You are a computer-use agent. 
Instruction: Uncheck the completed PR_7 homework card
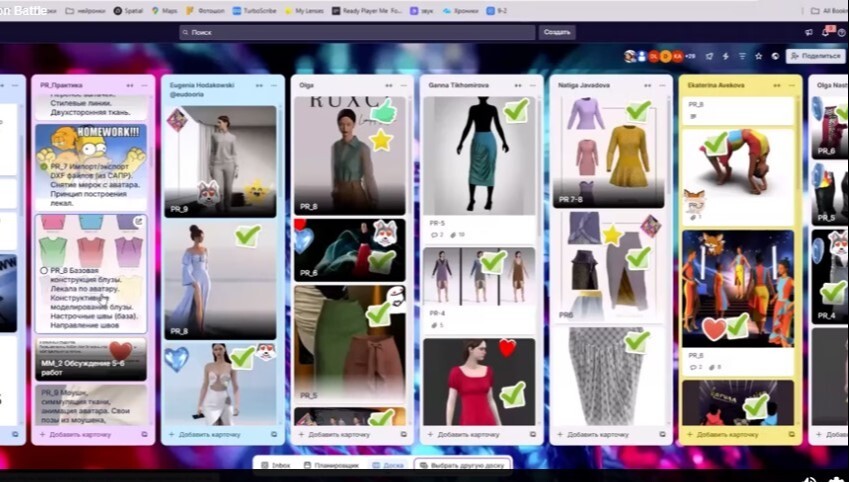(44, 165)
